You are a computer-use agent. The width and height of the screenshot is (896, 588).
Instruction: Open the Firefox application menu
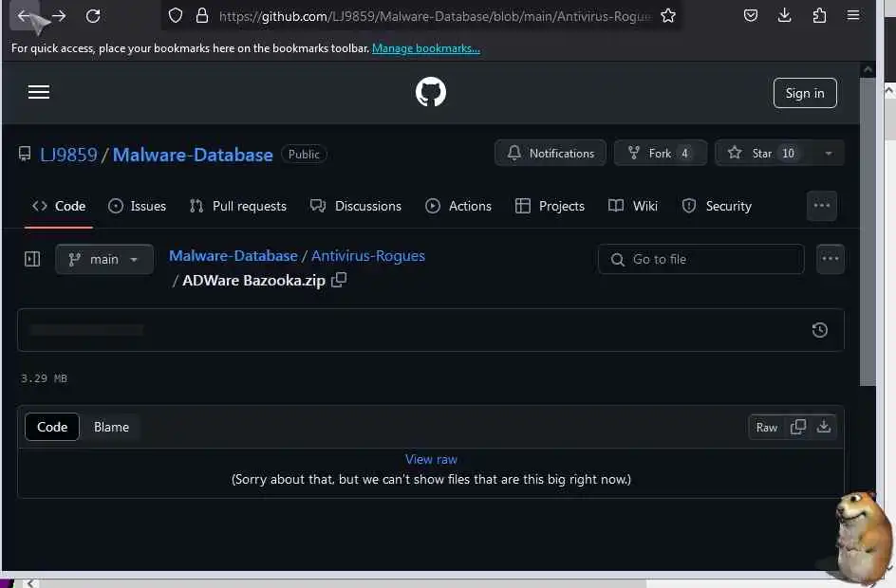(853, 15)
